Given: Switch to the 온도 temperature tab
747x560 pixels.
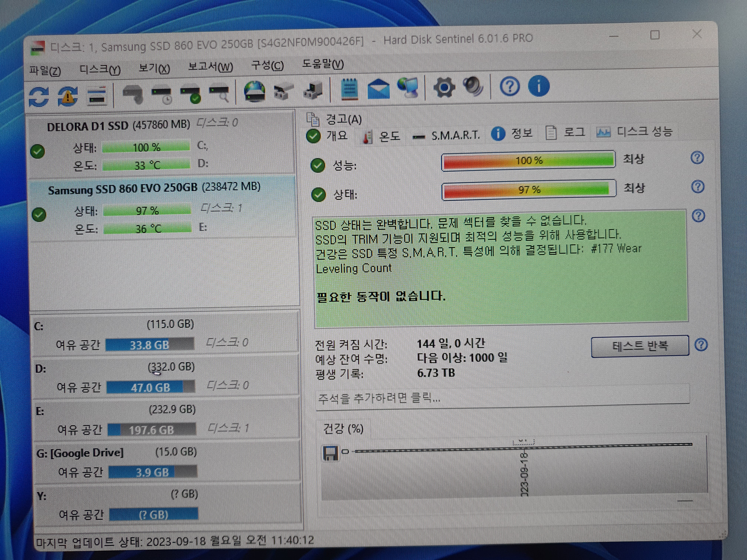Looking at the screenshot, I should [381, 136].
